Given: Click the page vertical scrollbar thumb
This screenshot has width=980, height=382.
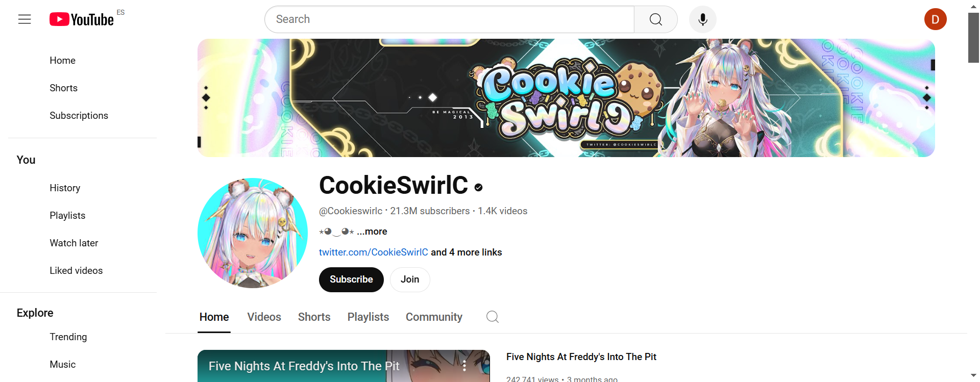Looking at the screenshot, I should click(973, 38).
